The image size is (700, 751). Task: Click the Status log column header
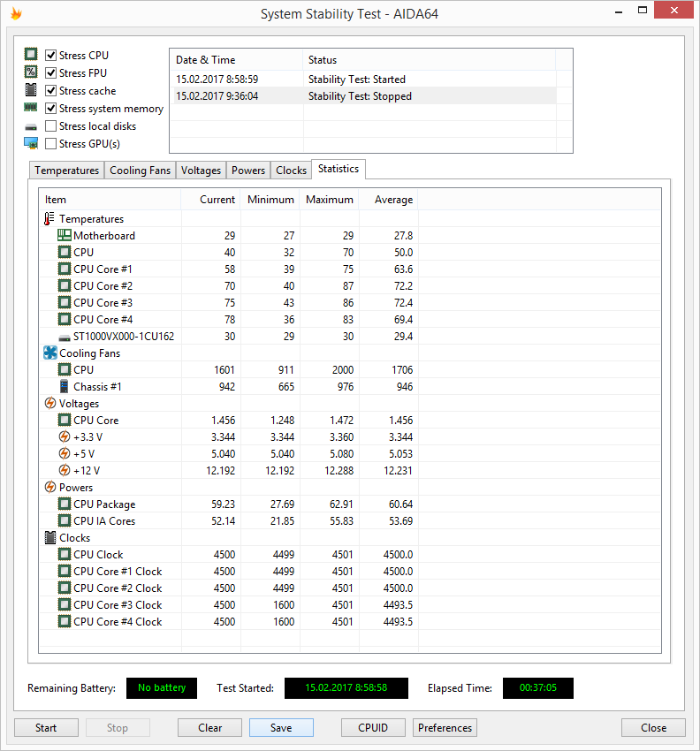[430, 60]
